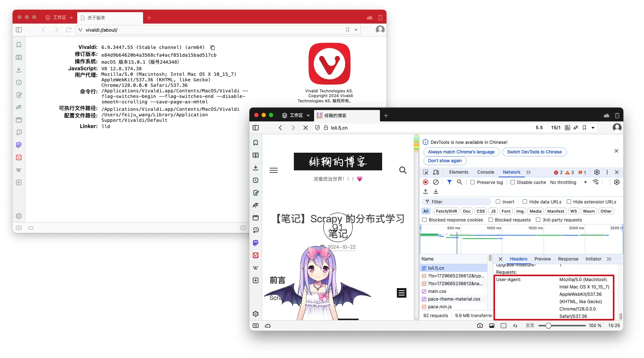This screenshot has height=358, width=644.
Task: Open page actions code-brackets icon
Action: pos(515,326)
